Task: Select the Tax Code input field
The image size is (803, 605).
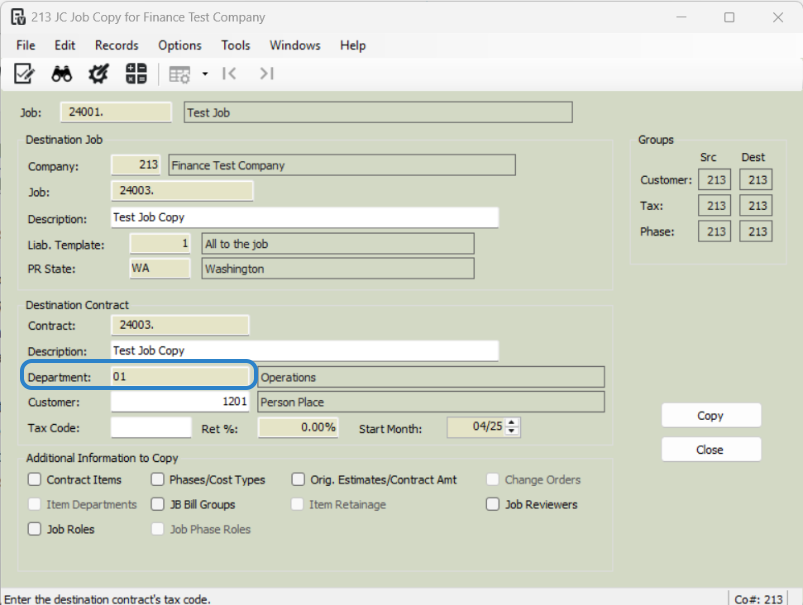Action: point(151,428)
